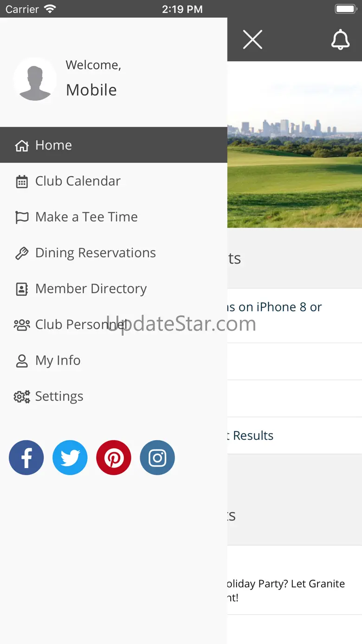This screenshot has height=644, width=362.
Task: Open Dining Reservations
Action: [x=96, y=253]
